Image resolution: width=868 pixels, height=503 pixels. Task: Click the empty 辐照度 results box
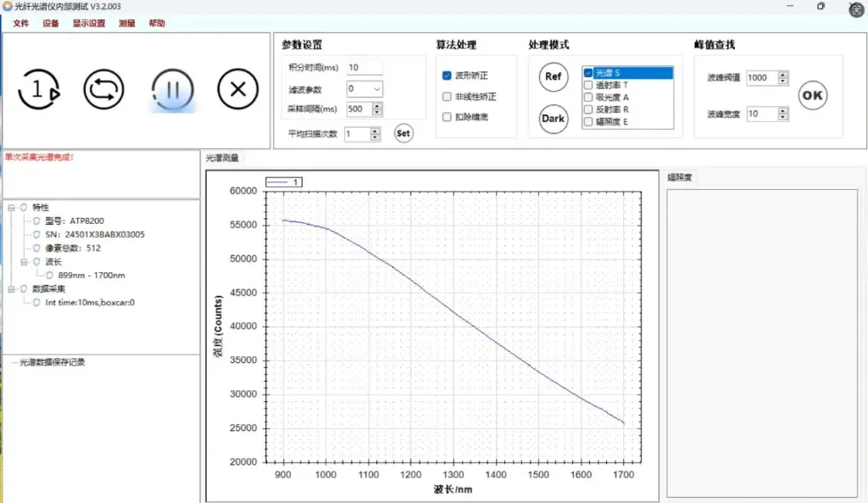(x=762, y=344)
